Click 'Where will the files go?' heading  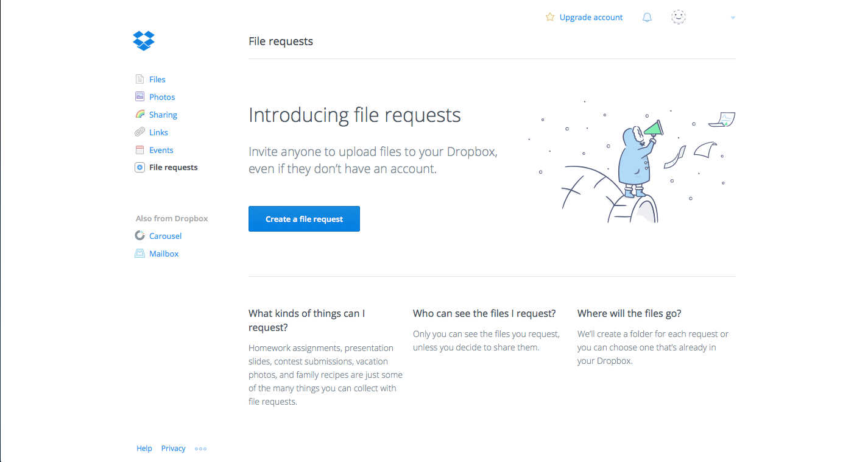pyautogui.click(x=629, y=313)
